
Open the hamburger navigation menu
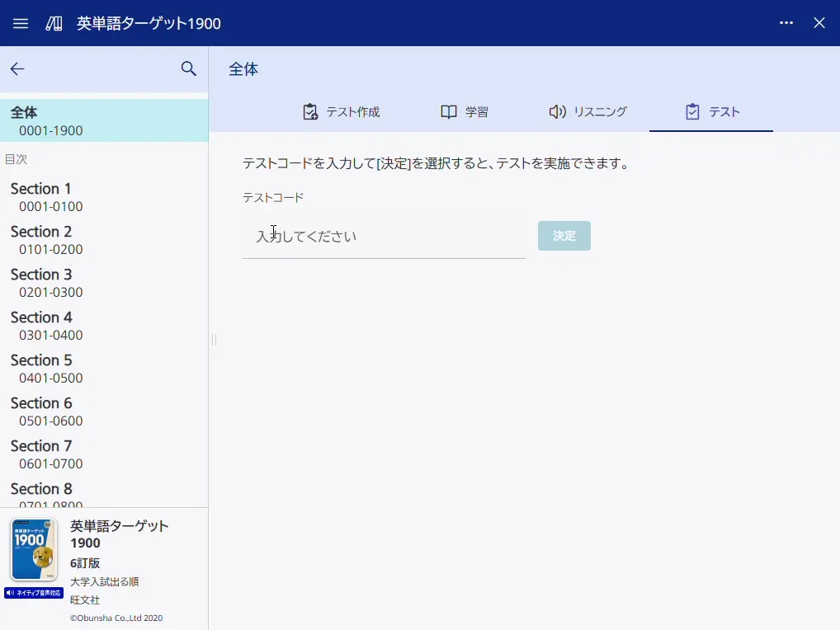tap(20, 23)
